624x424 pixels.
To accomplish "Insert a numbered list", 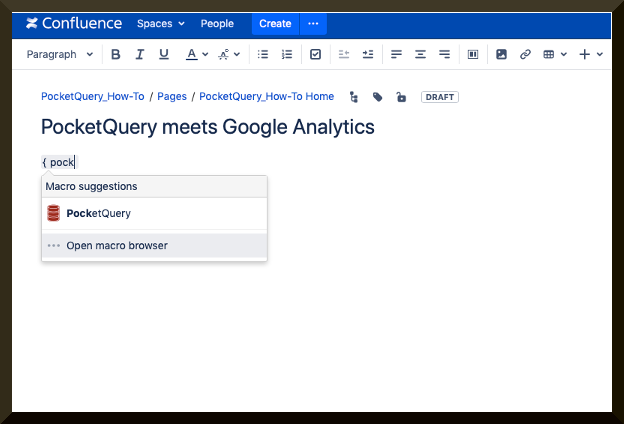I will 287,54.
